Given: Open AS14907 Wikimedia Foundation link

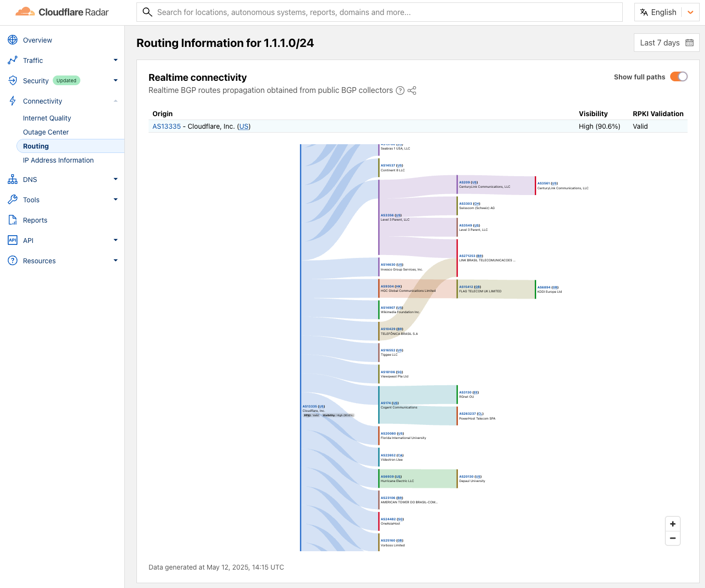Looking at the screenshot, I should (388, 308).
